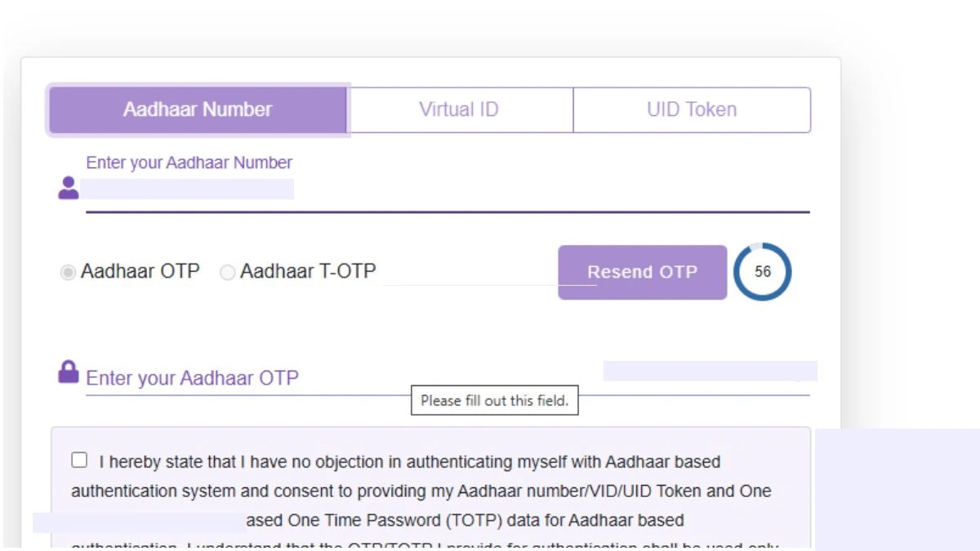Click the 'Enter your Aadhaar Number' floating label
Viewport: 980px width, 551px height.
[x=189, y=162]
